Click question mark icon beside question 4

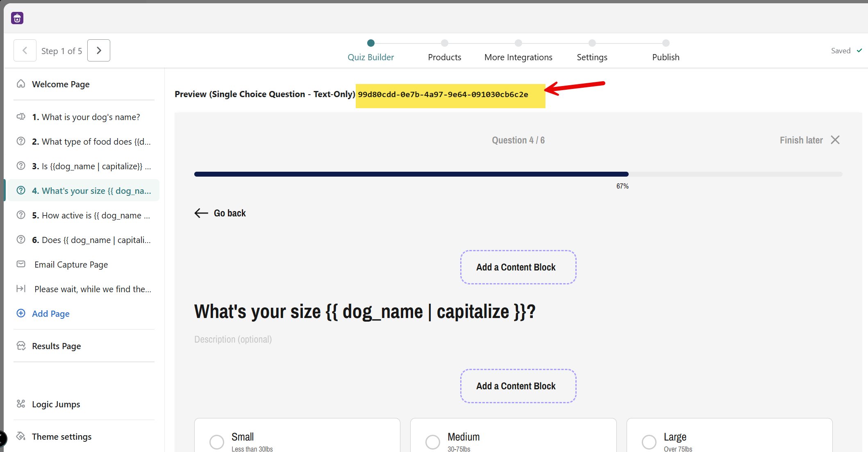pos(21,191)
